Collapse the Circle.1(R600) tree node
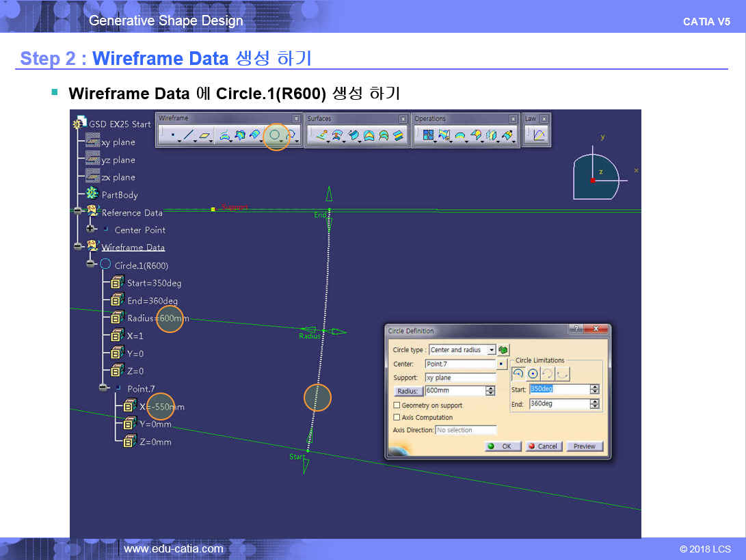Image resolution: width=746 pixels, height=560 pixels. tap(90, 265)
